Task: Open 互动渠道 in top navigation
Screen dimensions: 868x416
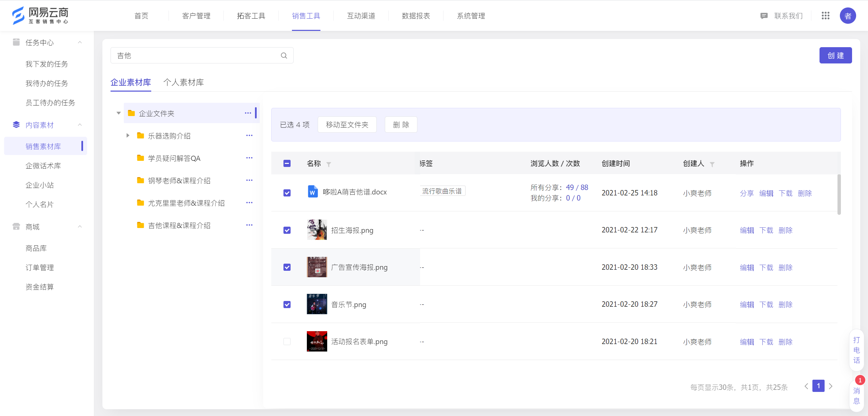Action: tap(361, 16)
